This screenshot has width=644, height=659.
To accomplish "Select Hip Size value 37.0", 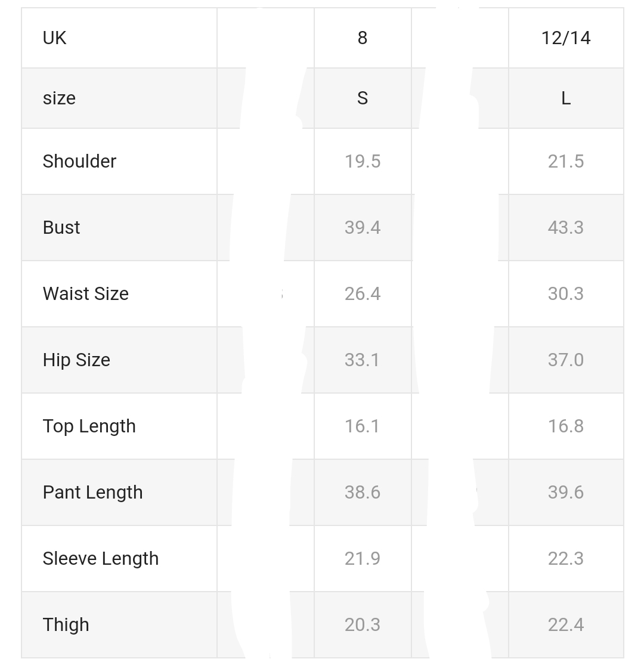I will [566, 360].
